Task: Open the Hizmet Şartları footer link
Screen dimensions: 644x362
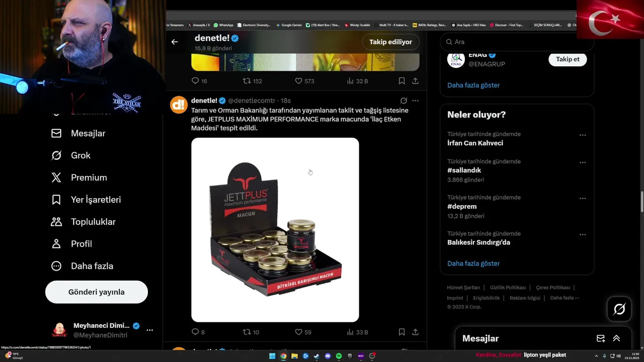Action: pos(463,288)
